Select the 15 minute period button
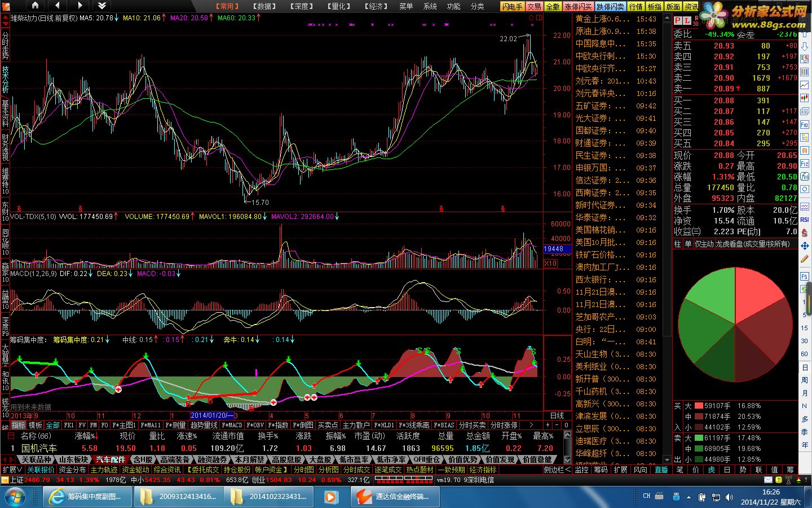The width and height of the screenshot is (812, 508). tap(805, 328)
